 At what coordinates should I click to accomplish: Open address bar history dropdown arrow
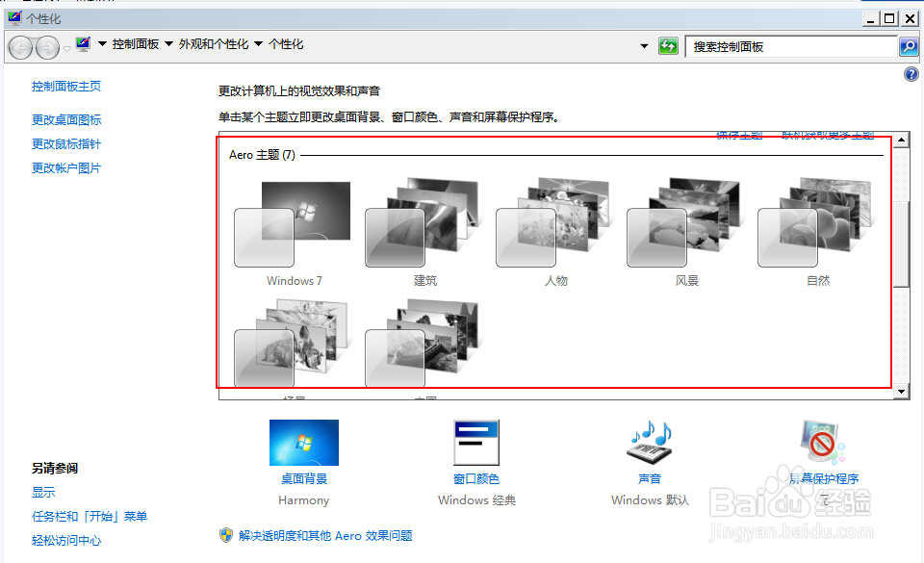point(644,46)
